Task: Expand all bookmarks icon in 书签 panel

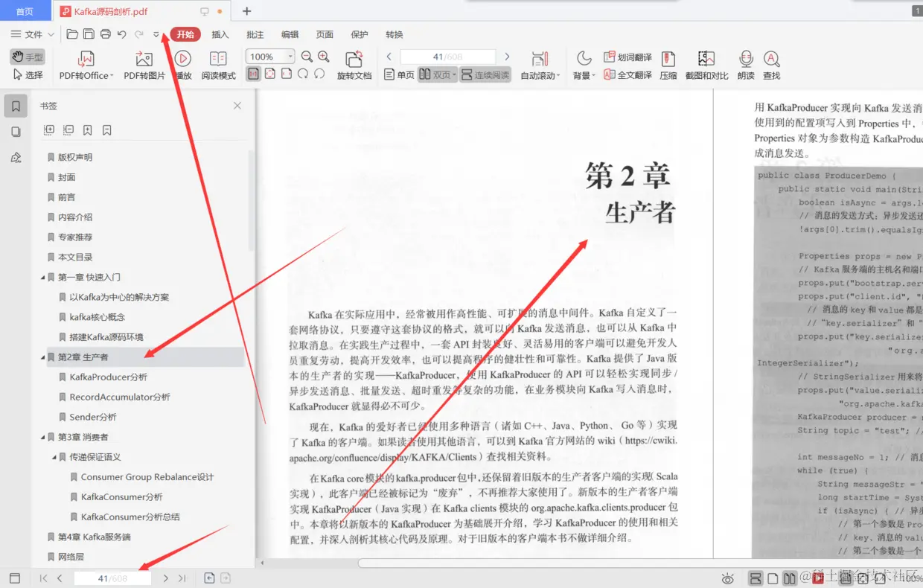Action: point(49,130)
